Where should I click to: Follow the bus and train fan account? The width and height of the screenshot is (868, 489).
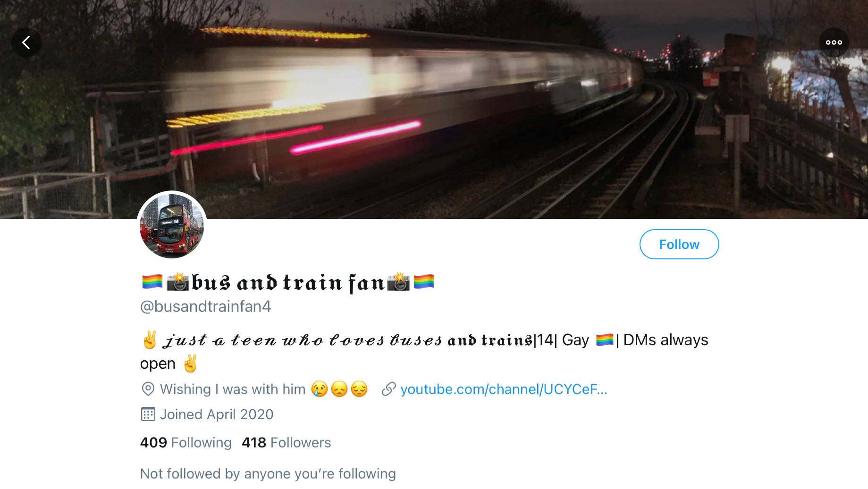tap(679, 244)
